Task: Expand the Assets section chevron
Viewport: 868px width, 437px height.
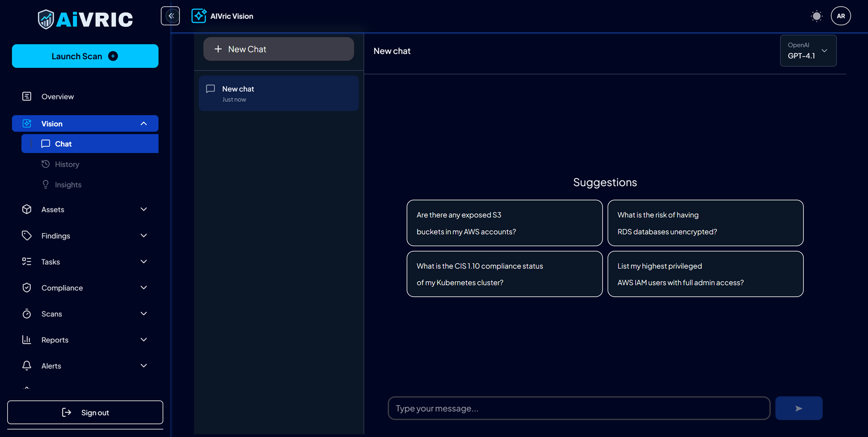Action: pos(144,209)
